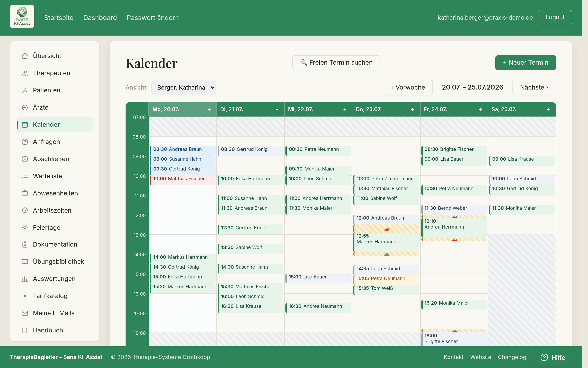
Task: Add appointment with plus on Do, 23.07.
Action: (x=413, y=110)
